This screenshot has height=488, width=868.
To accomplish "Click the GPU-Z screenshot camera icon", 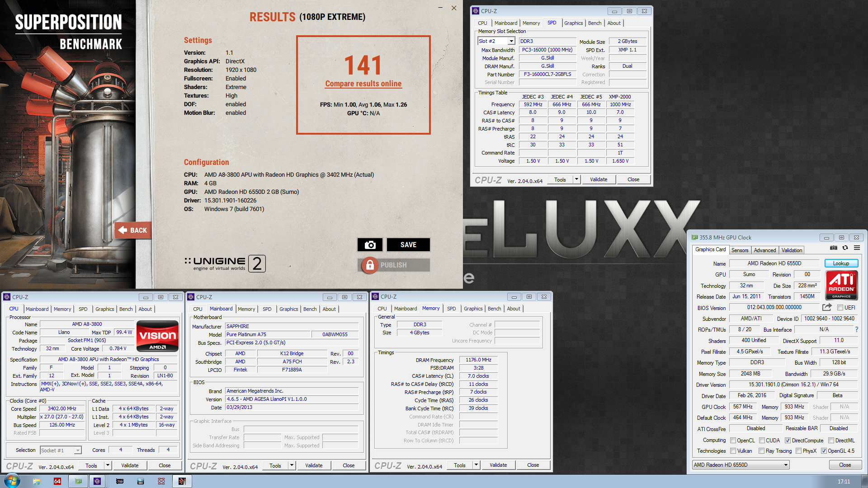I will point(834,248).
